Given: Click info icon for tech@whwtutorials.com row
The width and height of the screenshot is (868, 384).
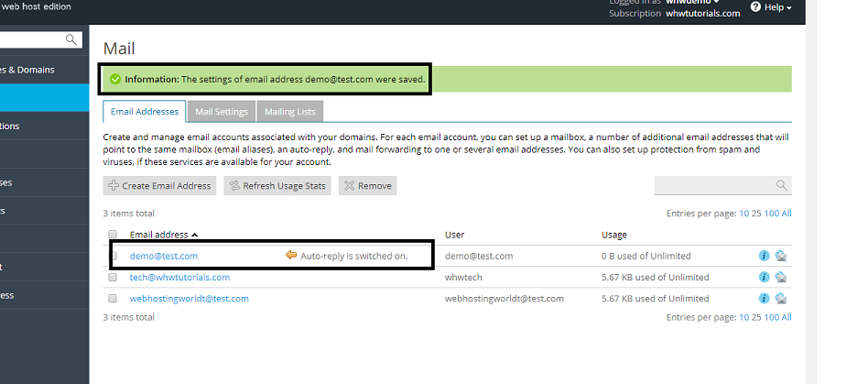Looking at the screenshot, I should 765,278.
